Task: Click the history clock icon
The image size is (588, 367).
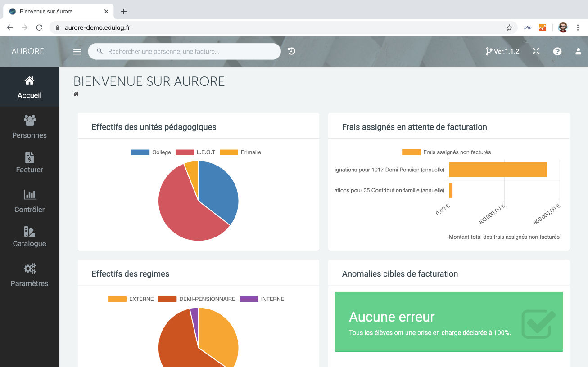Action: [292, 51]
